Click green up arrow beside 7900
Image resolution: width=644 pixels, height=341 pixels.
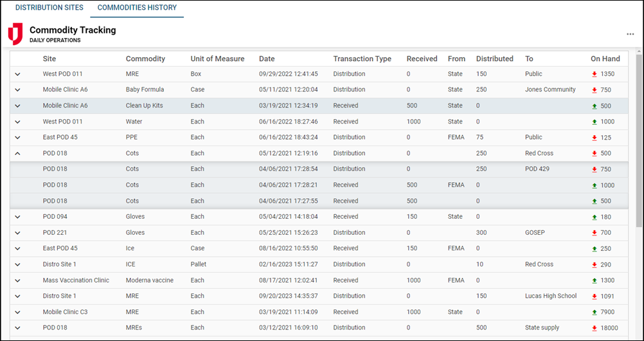(595, 312)
